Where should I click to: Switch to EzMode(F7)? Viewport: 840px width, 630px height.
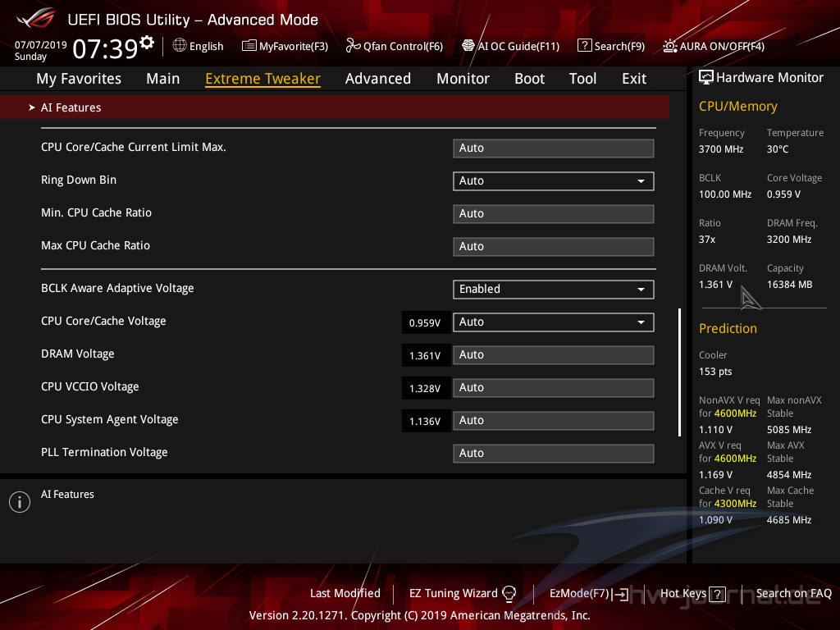pyautogui.click(x=579, y=593)
